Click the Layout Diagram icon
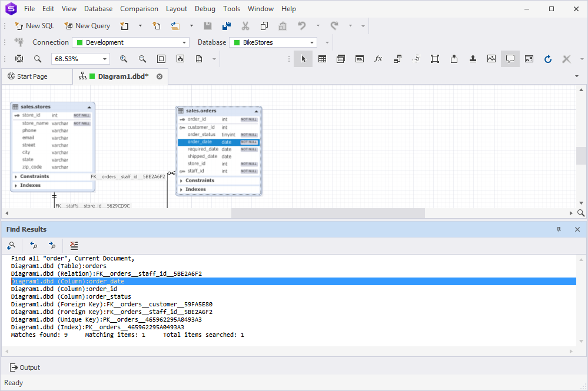The width and height of the screenshot is (588, 391). click(180, 59)
